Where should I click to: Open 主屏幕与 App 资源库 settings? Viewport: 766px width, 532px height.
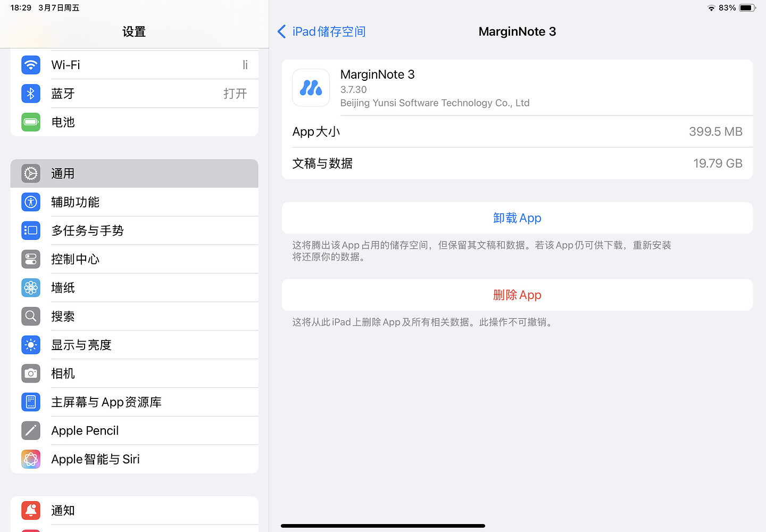(x=134, y=402)
